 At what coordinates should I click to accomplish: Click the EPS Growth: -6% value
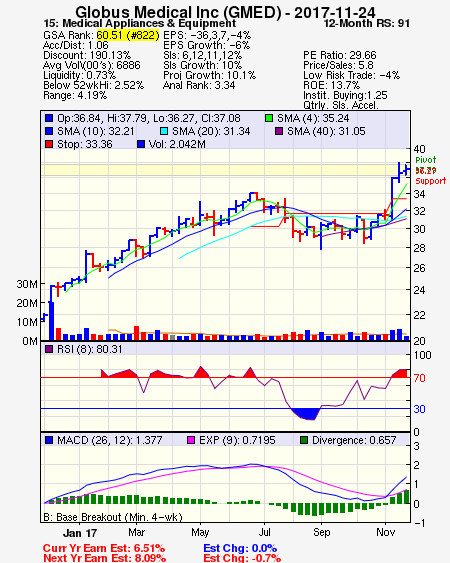207,45
